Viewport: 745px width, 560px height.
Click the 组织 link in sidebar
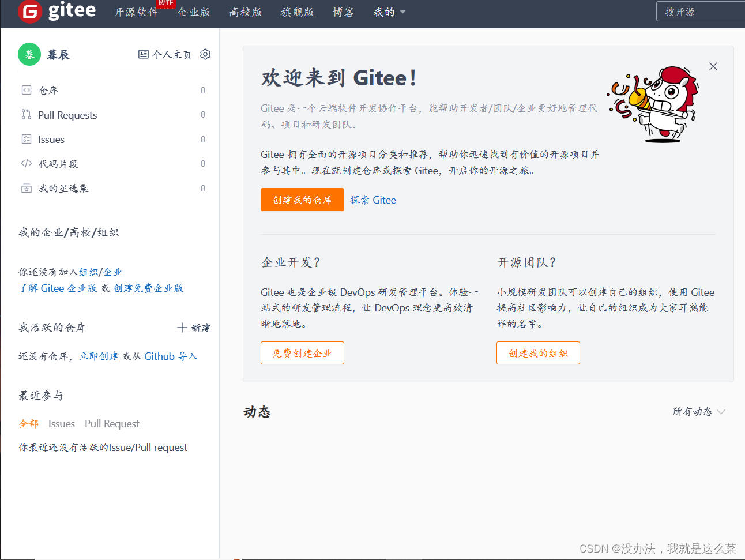[x=88, y=272]
